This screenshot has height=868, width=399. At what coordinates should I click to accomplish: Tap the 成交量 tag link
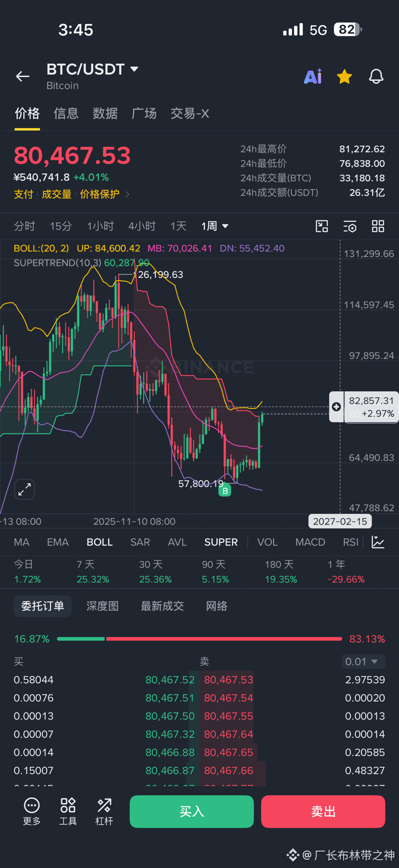point(56,194)
